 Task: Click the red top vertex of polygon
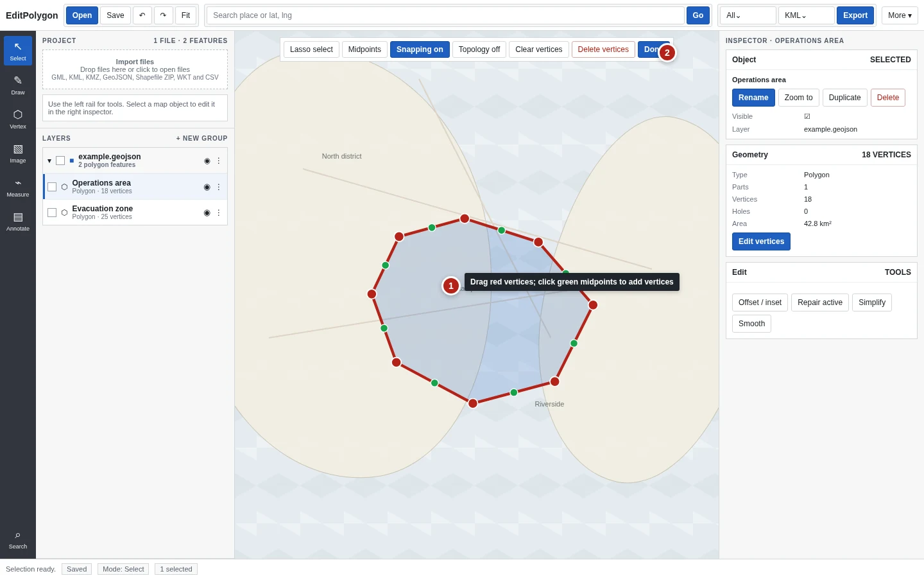[465, 218]
